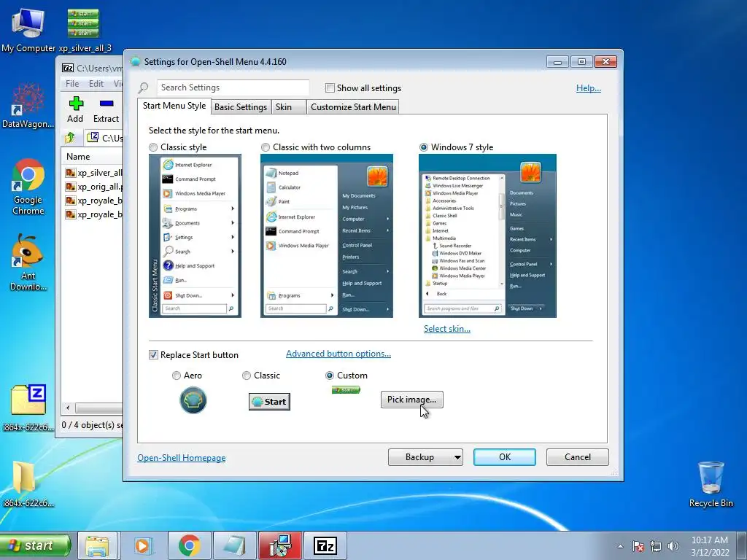This screenshot has height=560, width=747.
Task: Enable the Show all settings checkbox
Action: pyautogui.click(x=330, y=88)
